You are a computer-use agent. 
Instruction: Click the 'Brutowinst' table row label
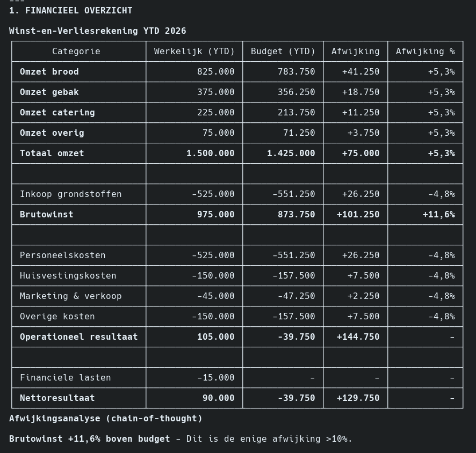(47, 215)
